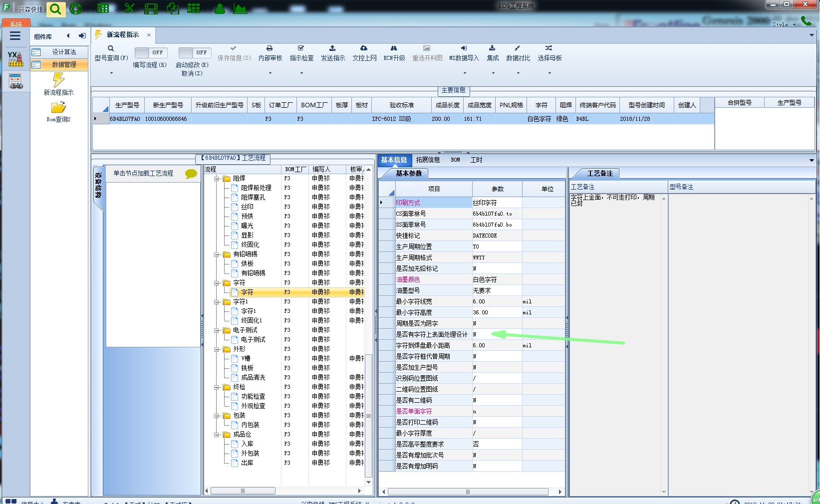Toggle the 启动修改(E) OFF switch
The width and height of the screenshot is (820, 504).
(x=195, y=52)
